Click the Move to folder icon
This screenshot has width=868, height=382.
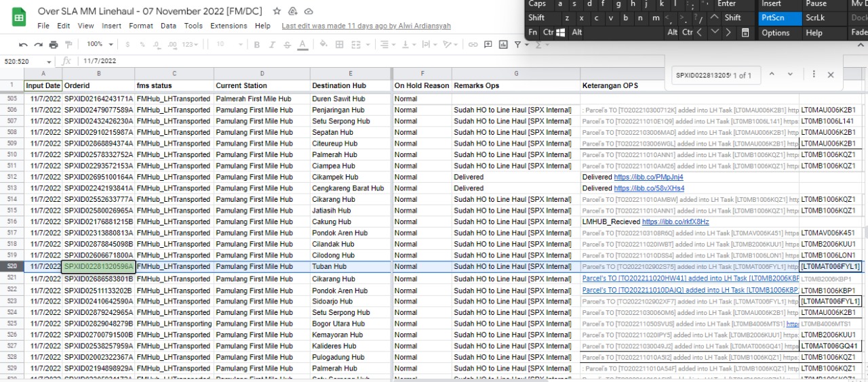click(x=293, y=12)
